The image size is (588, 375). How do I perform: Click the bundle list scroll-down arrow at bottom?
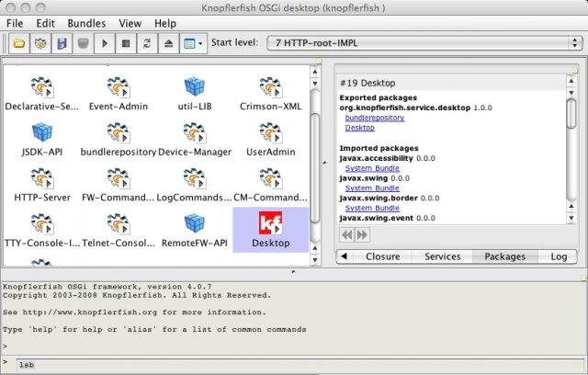pyautogui.click(x=315, y=259)
